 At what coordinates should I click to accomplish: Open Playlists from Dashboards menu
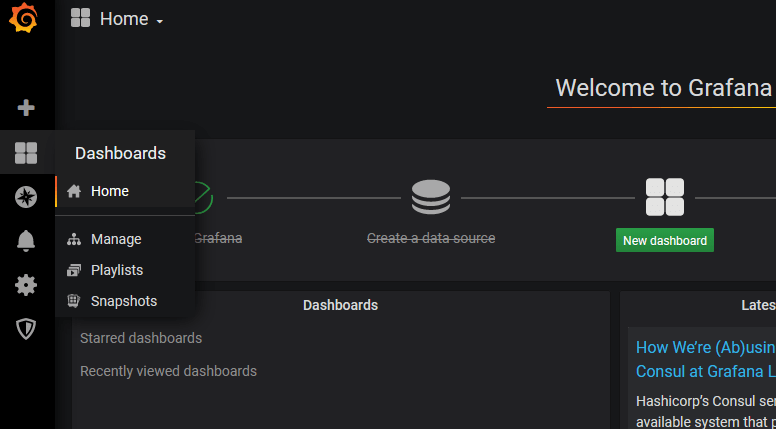116,270
